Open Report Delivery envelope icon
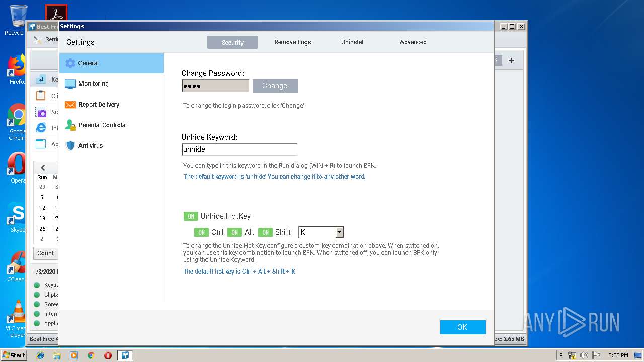Viewport: 644px width, 362px height. point(70,105)
